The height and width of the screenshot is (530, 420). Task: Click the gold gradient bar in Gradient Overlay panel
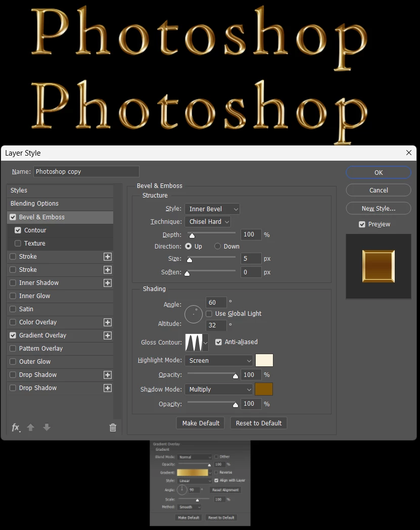tap(193, 472)
